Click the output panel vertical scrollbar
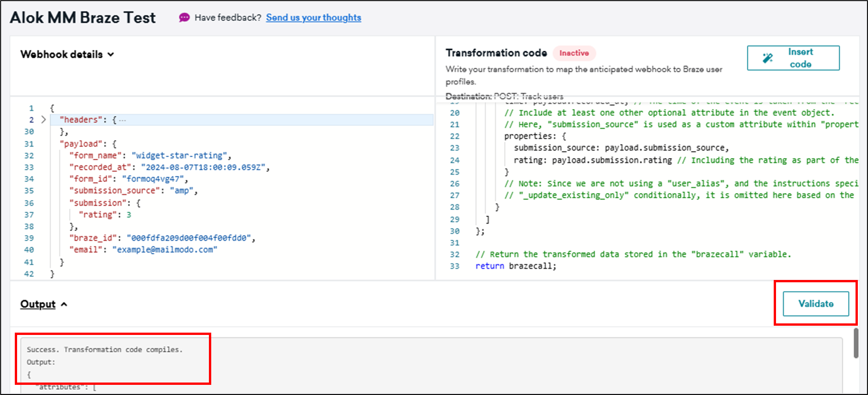Image resolution: width=868 pixels, height=395 pixels. (x=856, y=343)
